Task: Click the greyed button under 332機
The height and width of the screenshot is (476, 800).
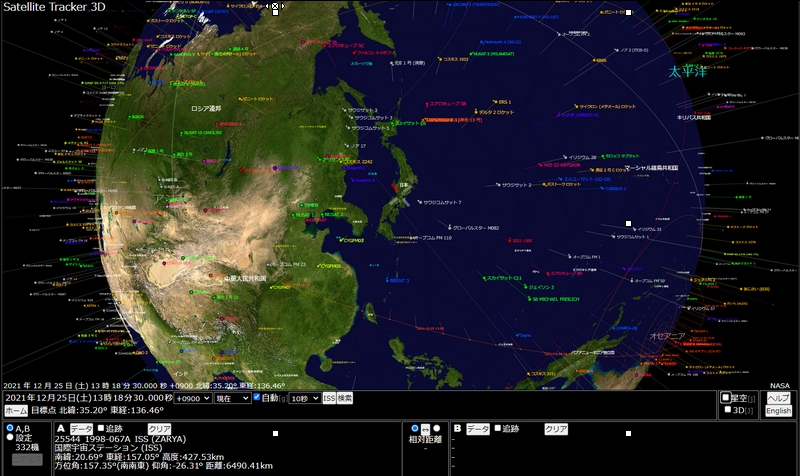Action: click(x=27, y=459)
